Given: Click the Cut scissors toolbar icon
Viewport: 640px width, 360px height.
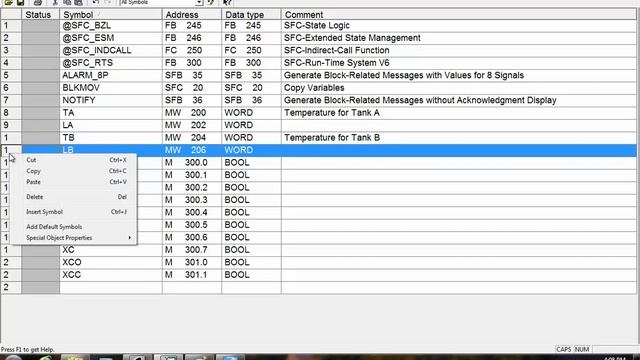Looking at the screenshot, I should (55, 2).
